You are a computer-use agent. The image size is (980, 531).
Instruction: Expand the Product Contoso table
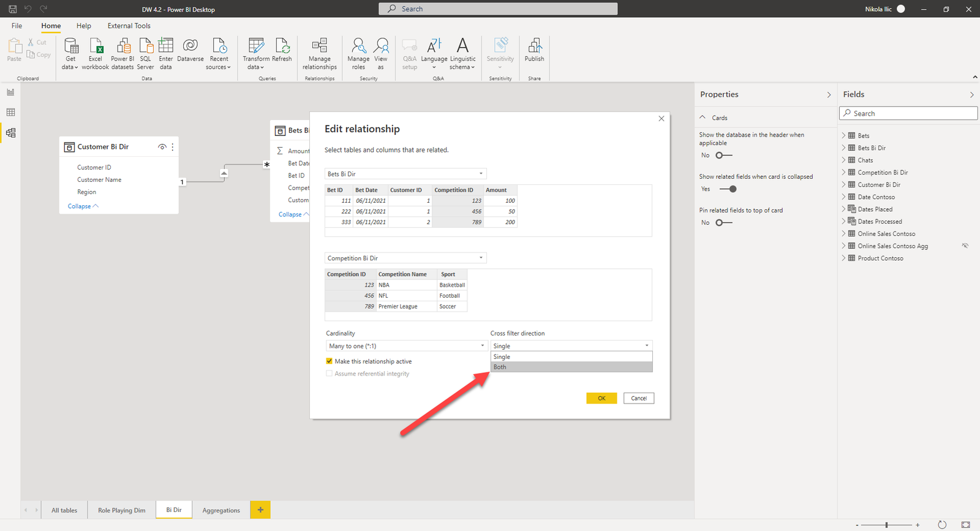(x=843, y=258)
